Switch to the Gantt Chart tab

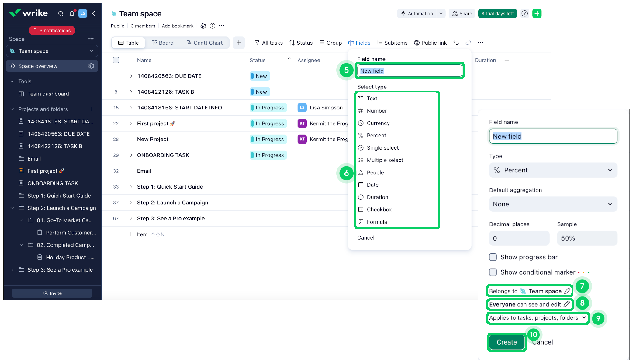point(205,43)
